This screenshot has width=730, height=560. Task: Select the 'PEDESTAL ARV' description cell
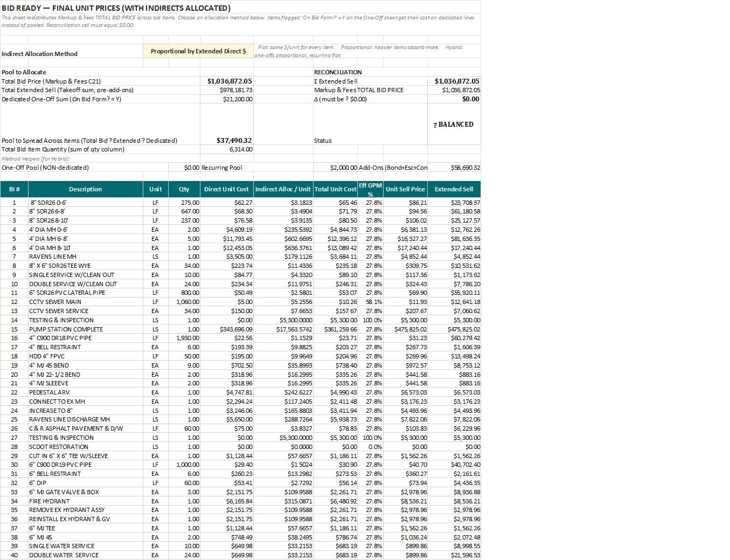click(86, 392)
